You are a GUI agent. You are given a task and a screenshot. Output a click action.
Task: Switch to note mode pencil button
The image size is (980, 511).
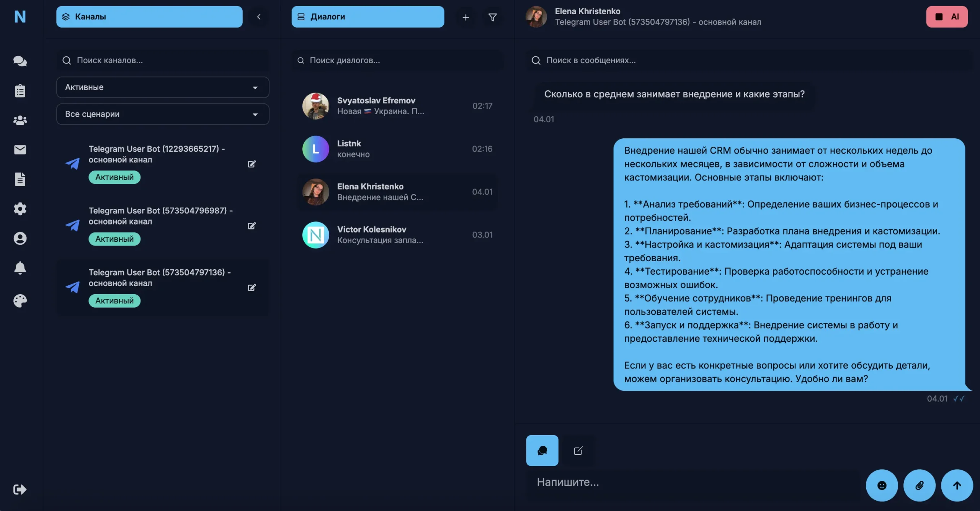tap(578, 450)
